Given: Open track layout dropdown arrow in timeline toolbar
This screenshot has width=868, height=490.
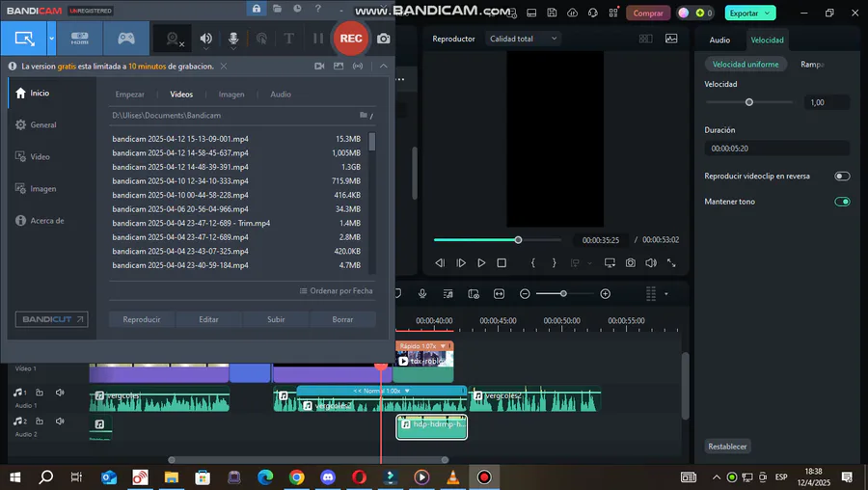Looking at the screenshot, I should pos(665,294).
